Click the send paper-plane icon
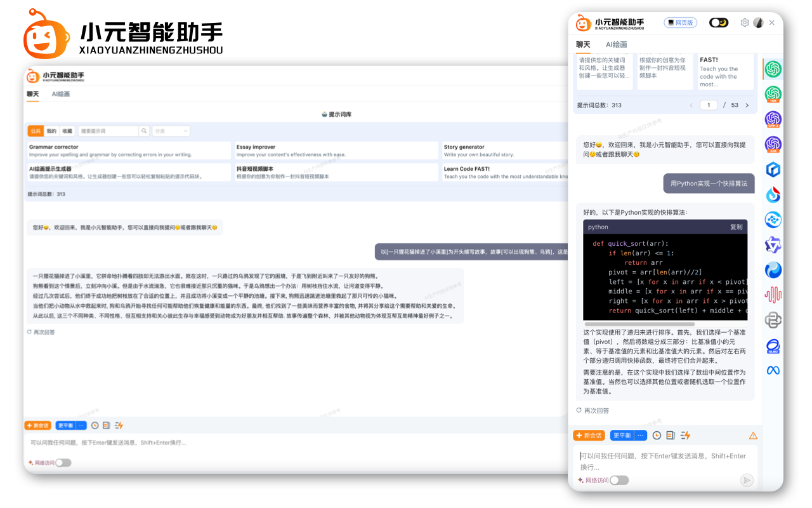Screen dimensions: 812x508 coord(747,480)
